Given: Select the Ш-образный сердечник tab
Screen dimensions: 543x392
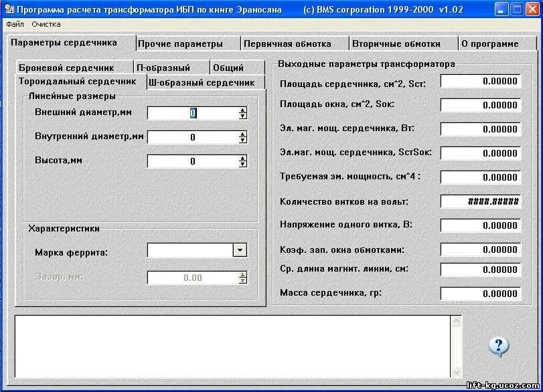Looking at the screenshot, I should click(x=206, y=83).
